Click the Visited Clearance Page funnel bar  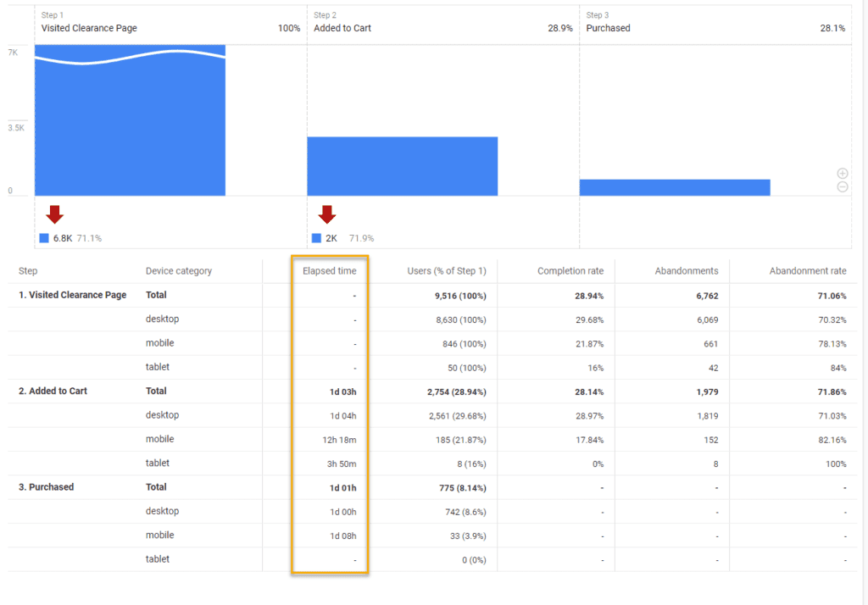pos(130,120)
